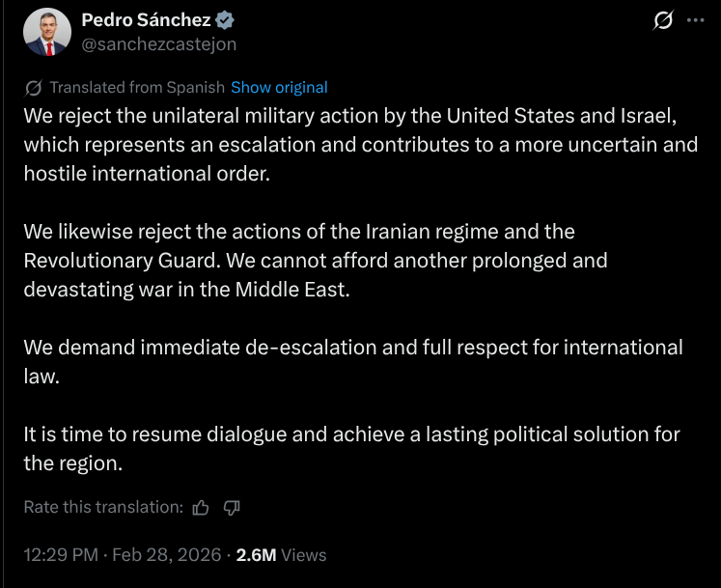This screenshot has width=721, height=588.
Task: Rate the translation with thumbs down
Action: 232,507
